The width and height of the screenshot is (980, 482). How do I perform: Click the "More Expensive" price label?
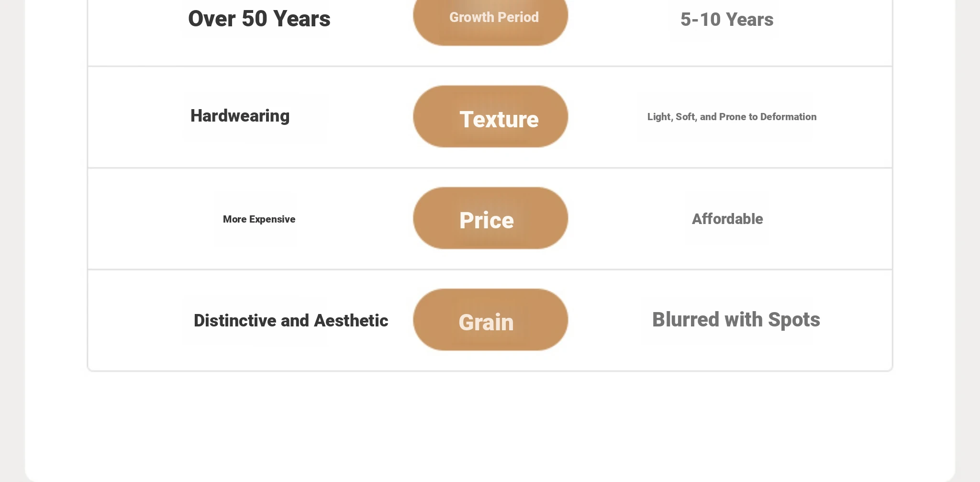click(259, 219)
